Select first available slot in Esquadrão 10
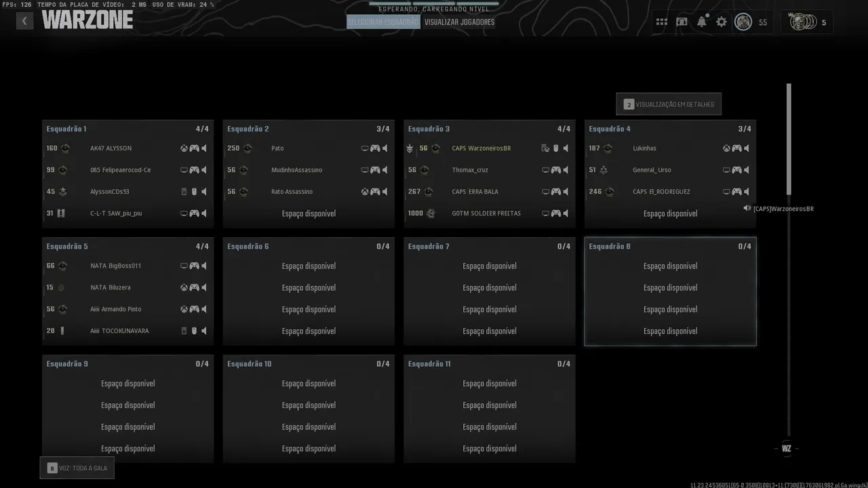The height and width of the screenshot is (488, 868). (x=309, y=384)
